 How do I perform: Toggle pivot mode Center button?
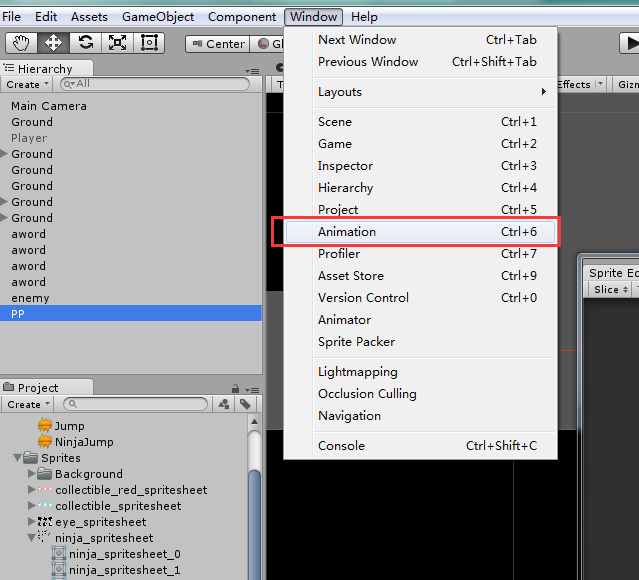point(216,43)
